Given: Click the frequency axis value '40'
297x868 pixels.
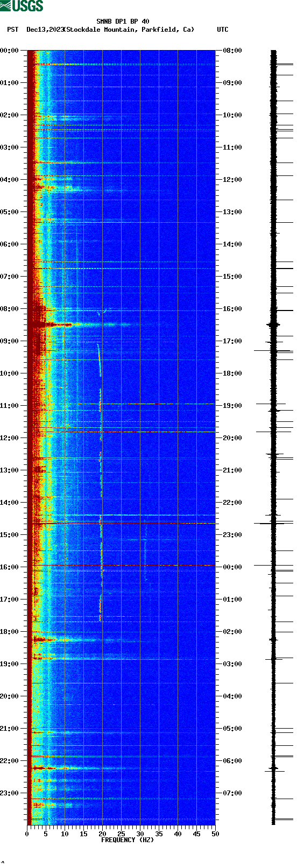Looking at the screenshot, I should coord(178,834).
